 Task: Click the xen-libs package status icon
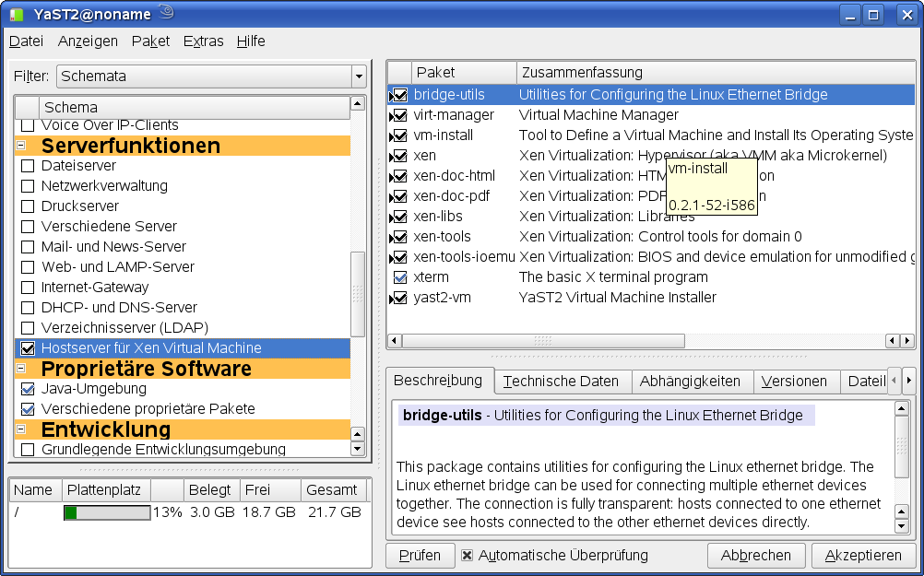[399, 217]
